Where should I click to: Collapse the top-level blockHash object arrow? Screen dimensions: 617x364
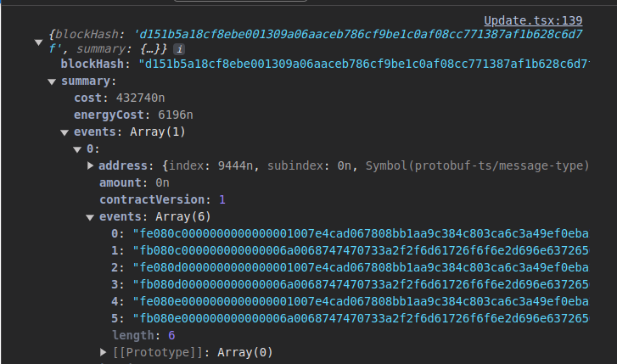(38, 42)
